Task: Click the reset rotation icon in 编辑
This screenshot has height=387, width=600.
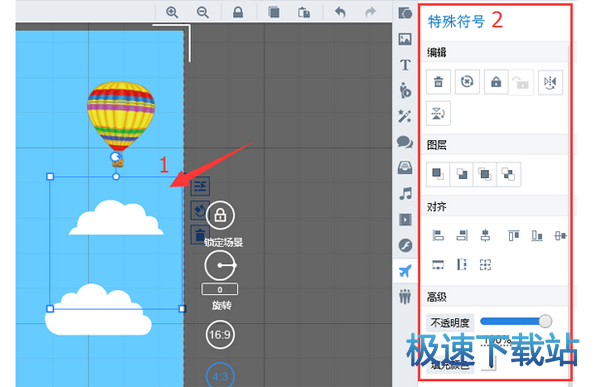Action: (x=467, y=82)
